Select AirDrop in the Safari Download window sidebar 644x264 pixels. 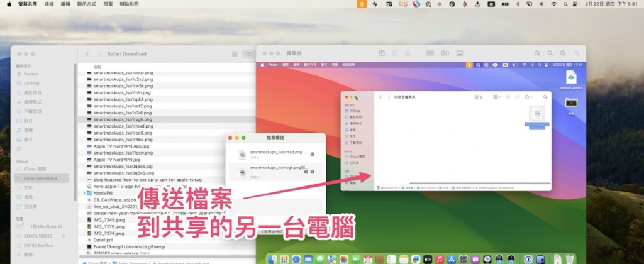31,84
